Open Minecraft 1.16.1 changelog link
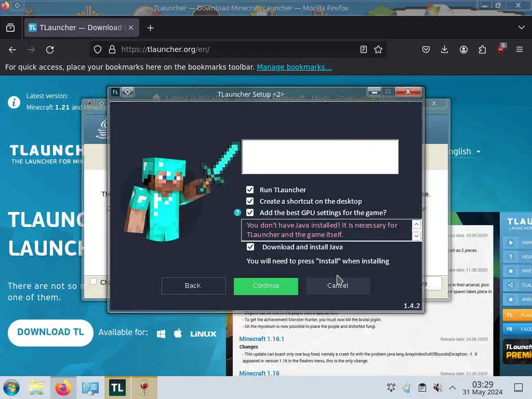This screenshot has height=399, width=532. point(262,339)
